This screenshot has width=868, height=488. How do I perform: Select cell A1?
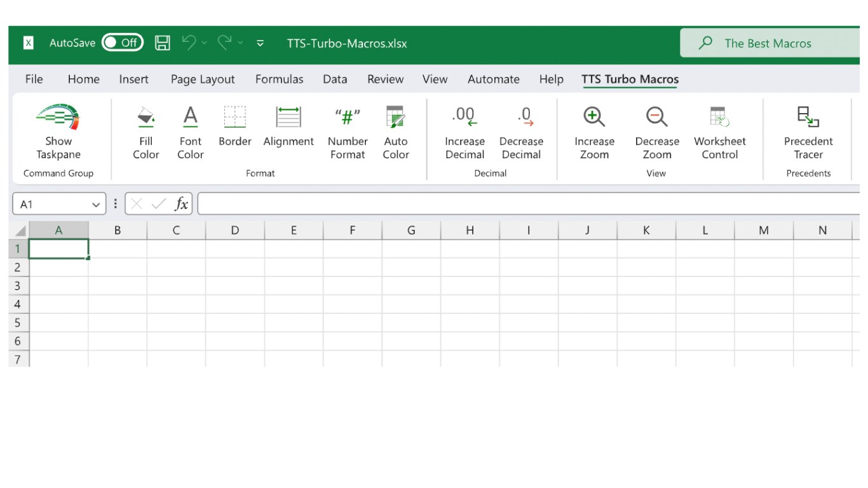click(59, 249)
